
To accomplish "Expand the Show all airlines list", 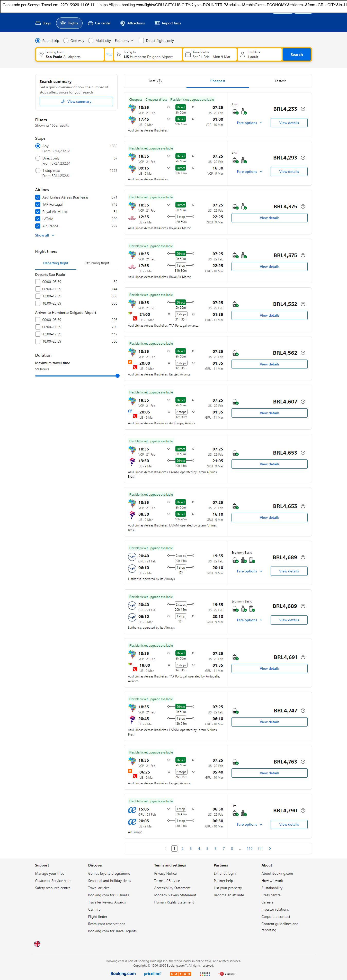I will pyautogui.click(x=45, y=235).
